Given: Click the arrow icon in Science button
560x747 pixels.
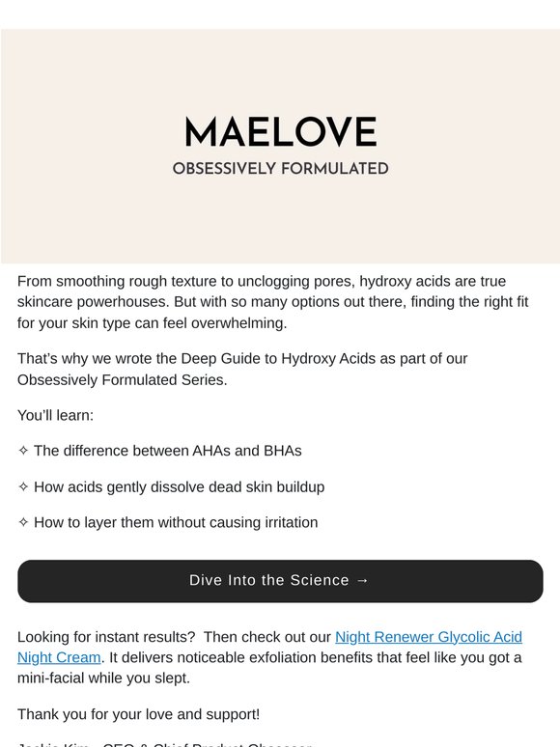Looking at the screenshot, I should coord(362,580).
